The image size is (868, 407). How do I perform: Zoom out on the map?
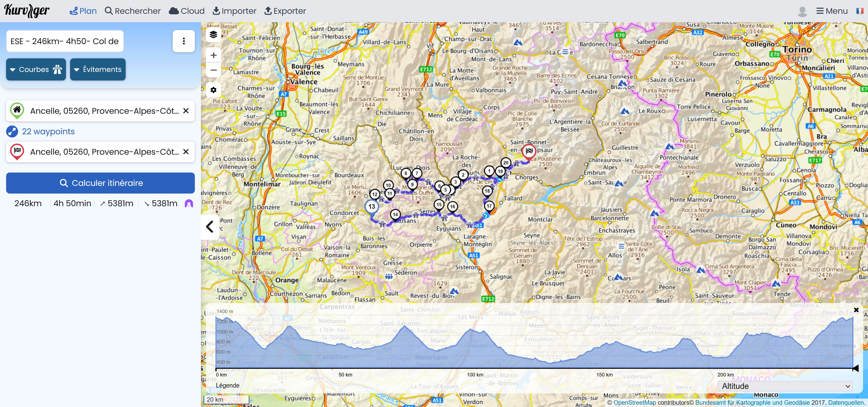coord(213,70)
